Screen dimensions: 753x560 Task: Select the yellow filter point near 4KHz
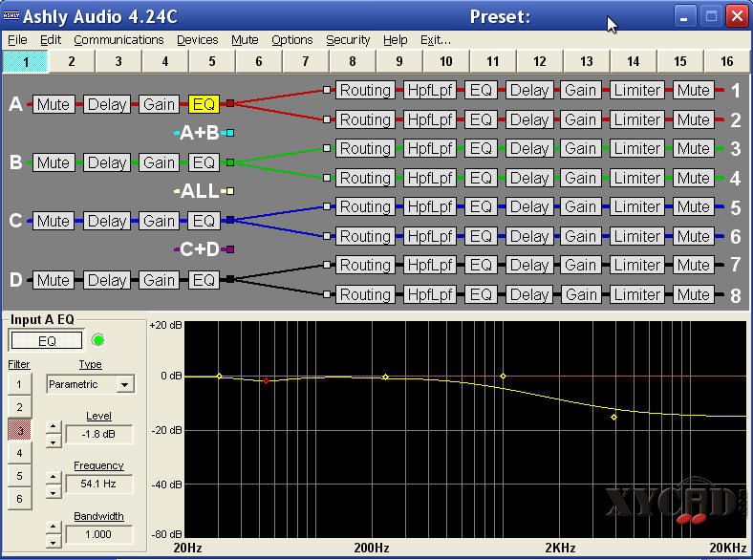tap(613, 418)
